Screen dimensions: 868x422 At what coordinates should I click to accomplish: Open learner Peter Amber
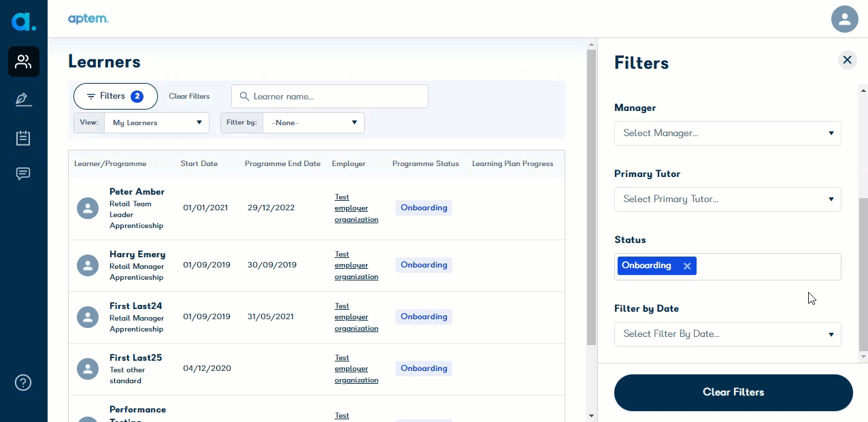(137, 192)
